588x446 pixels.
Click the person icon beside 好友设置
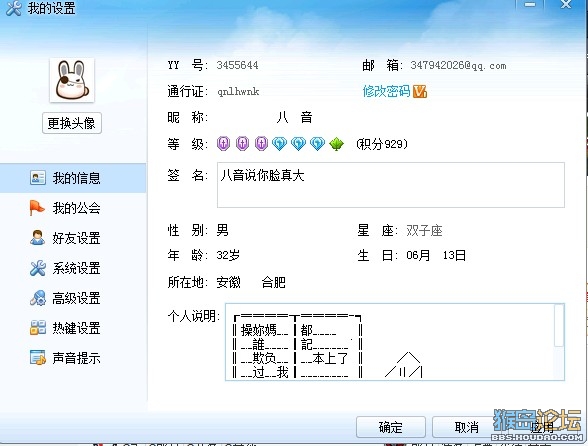(38, 237)
